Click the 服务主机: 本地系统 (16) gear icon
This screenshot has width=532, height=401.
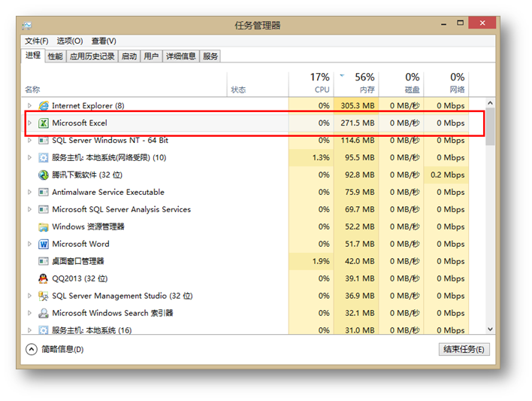click(x=44, y=330)
